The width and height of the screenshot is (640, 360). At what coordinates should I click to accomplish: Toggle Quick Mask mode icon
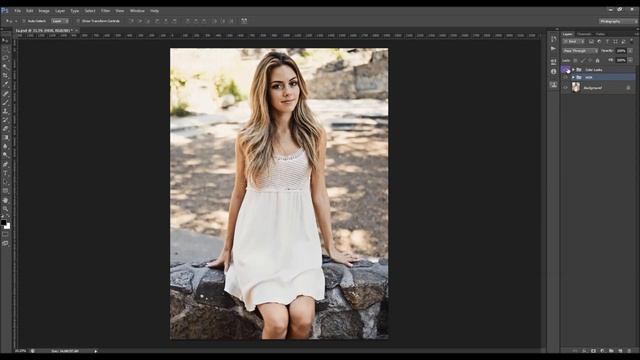coord(5,235)
